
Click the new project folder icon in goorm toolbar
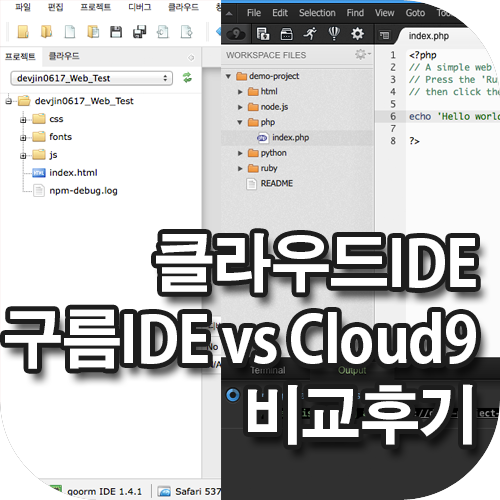23,32
